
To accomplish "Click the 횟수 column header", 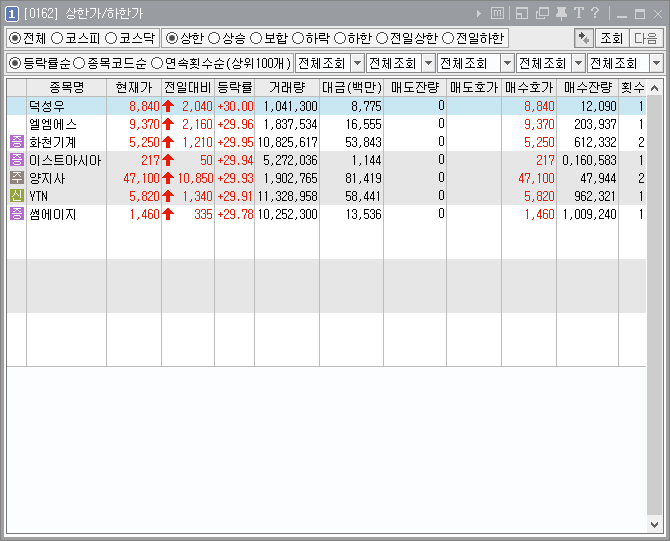I will click(632, 88).
